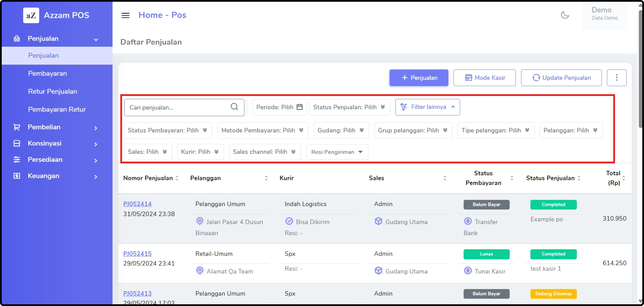644x306 pixels.
Task: Click Mode Kasir button
Action: 484,78
